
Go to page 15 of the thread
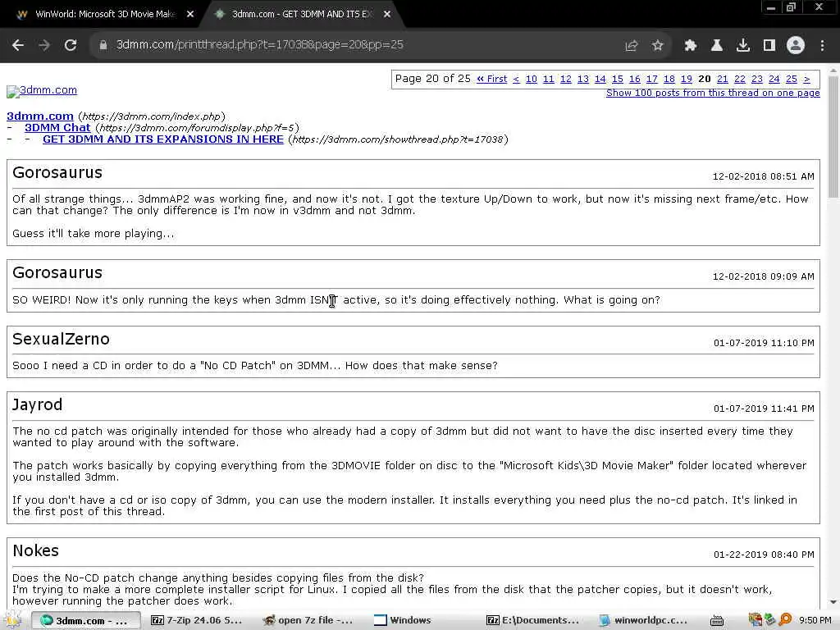pyautogui.click(x=617, y=79)
